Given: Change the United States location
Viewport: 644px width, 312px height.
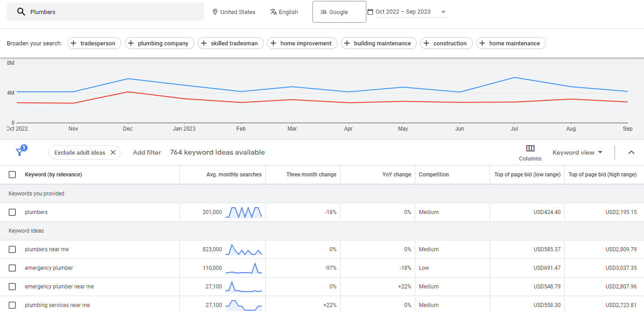Looking at the screenshot, I should [x=234, y=12].
